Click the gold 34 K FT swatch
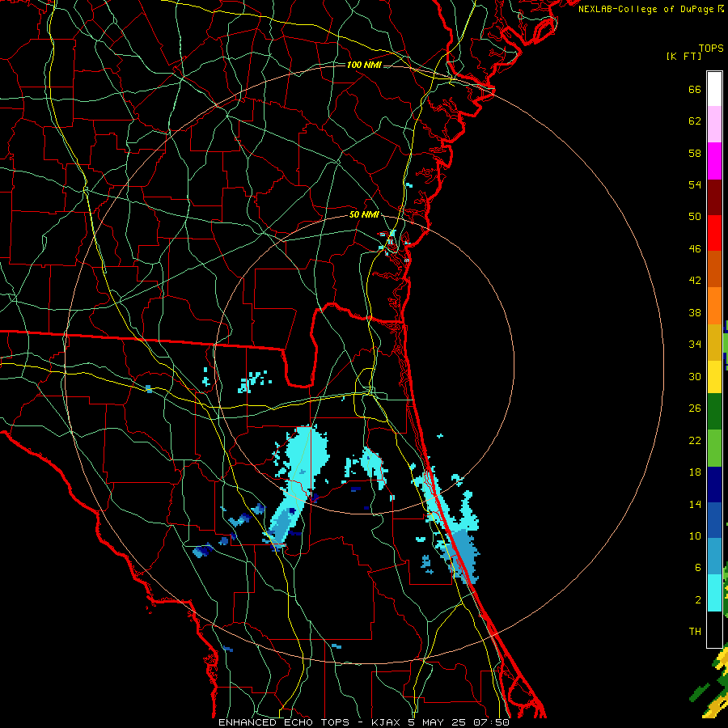 [x=714, y=342]
